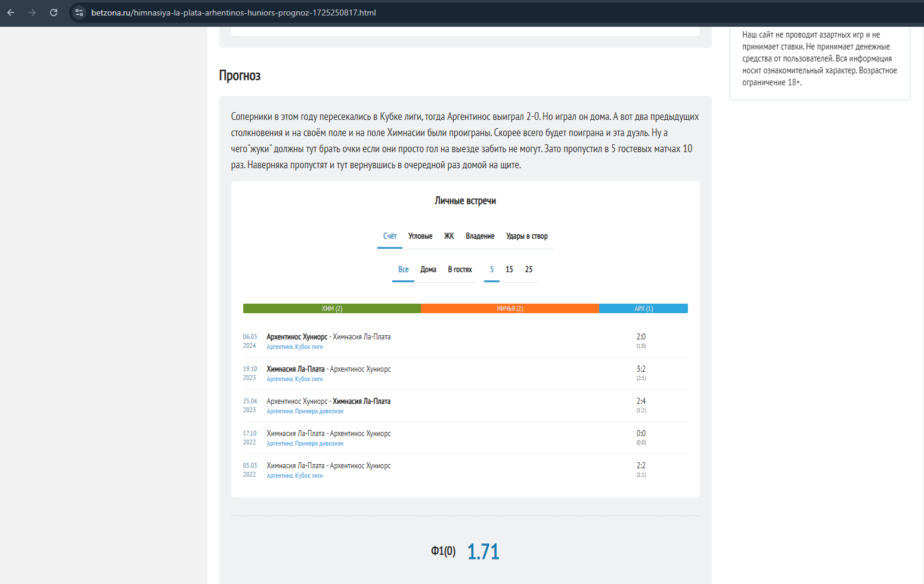
Task: Click the 3:2 score of 19.10 match
Action: click(x=641, y=369)
